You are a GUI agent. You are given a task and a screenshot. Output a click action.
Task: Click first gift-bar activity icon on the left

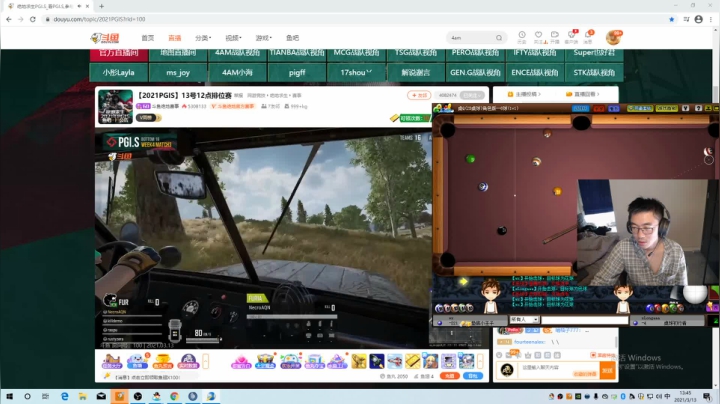111,361
